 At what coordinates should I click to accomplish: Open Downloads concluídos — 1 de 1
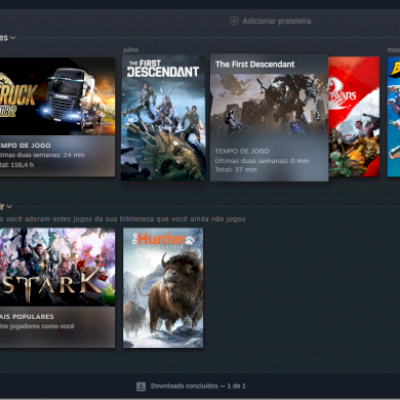pos(198,386)
